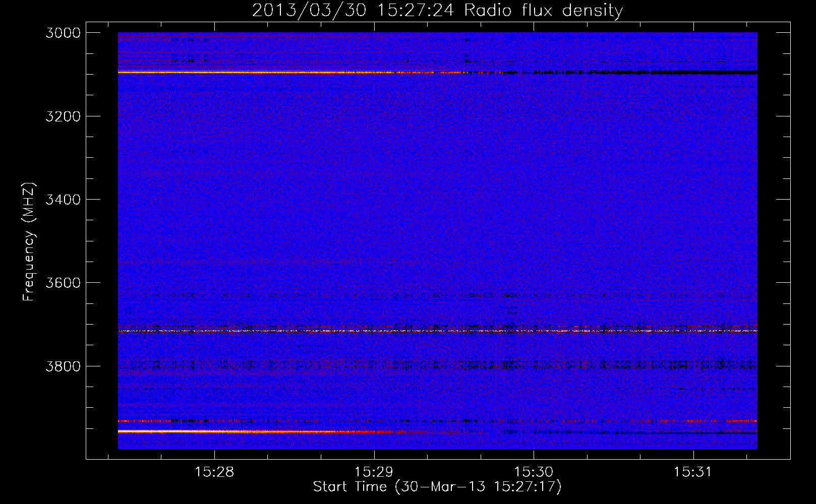
Task: Click the plot title 'Radio flux density'
Action: [x=543, y=11]
